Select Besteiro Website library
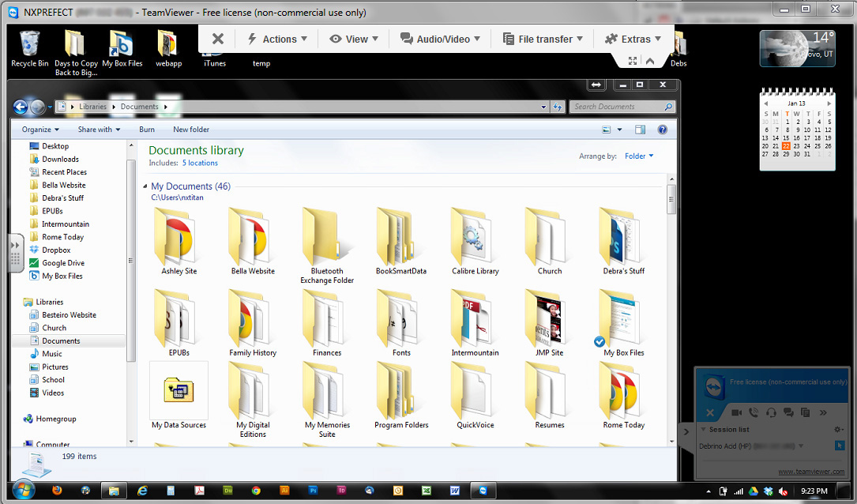Screen dimensions: 857x504 point(69,315)
